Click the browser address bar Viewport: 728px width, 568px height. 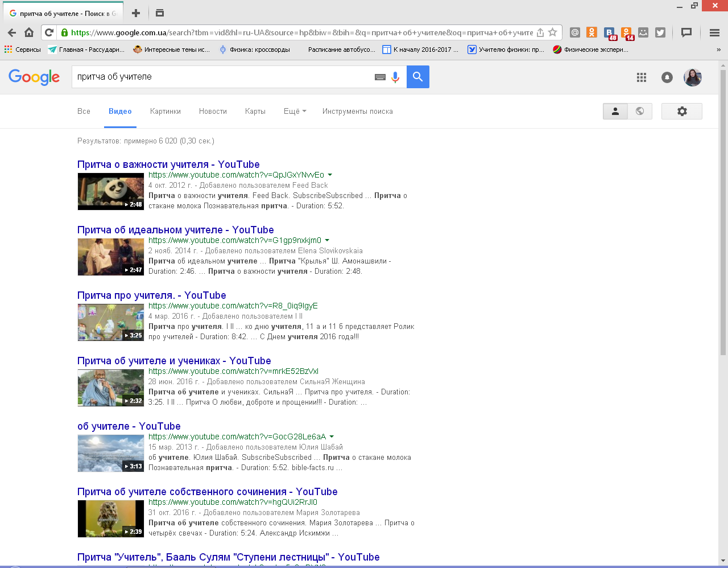pyautogui.click(x=301, y=32)
